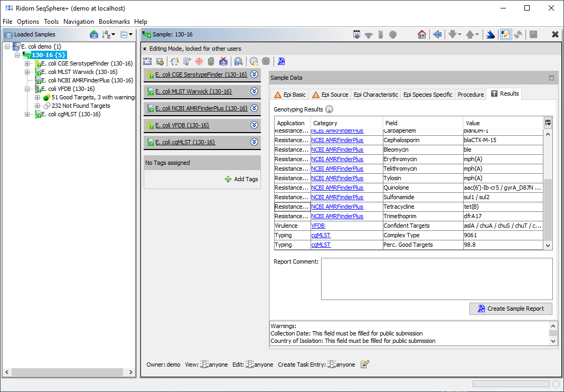This screenshot has height=392, width=564.
Task: Open the table column chooser button
Action: (x=548, y=123)
